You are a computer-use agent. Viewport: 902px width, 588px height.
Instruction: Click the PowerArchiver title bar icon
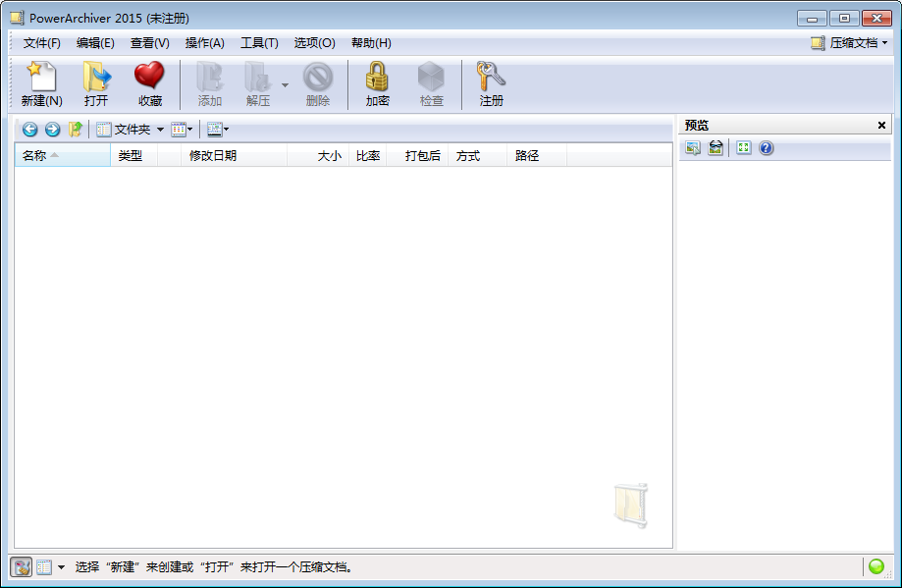(18, 18)
